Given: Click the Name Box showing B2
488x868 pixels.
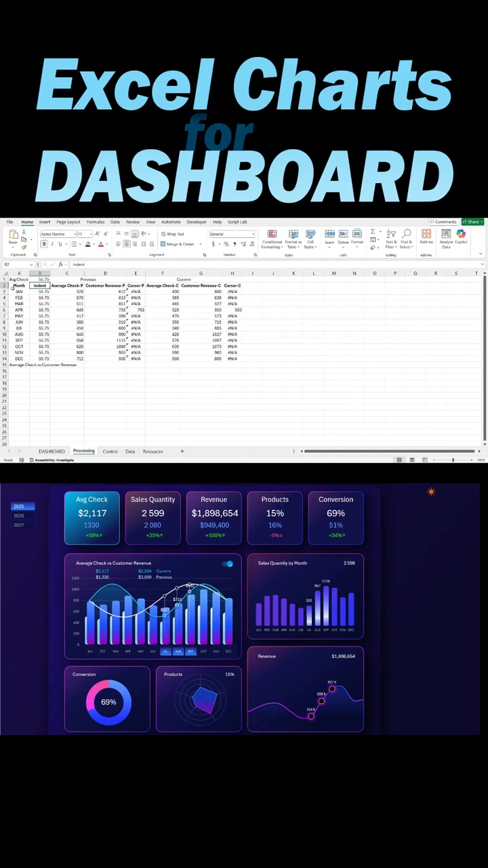Looking at the screenshot, I should [18, 264].
